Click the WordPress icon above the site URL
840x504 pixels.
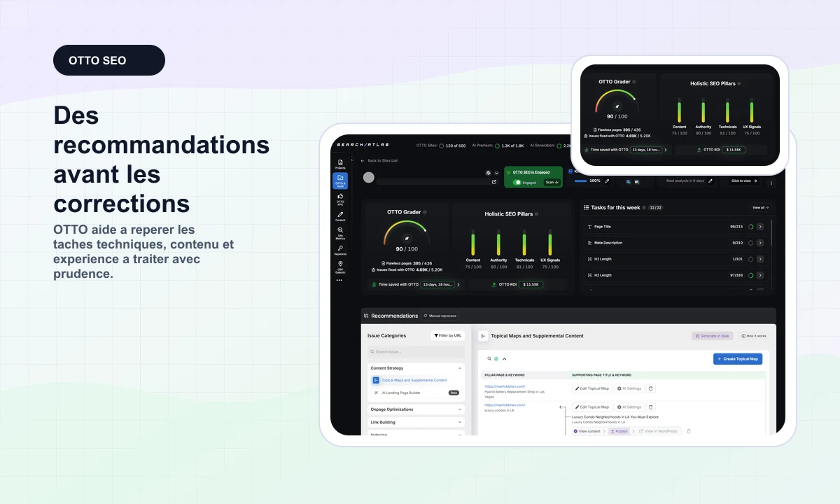pos(488,172)
